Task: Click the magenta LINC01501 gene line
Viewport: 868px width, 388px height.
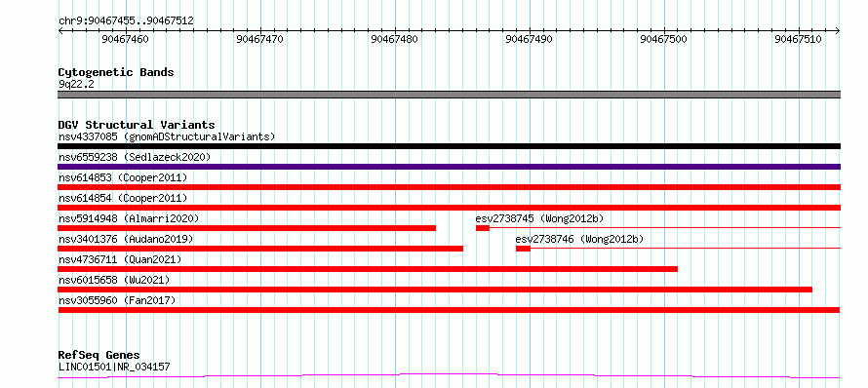Action: tap(449, 376)
